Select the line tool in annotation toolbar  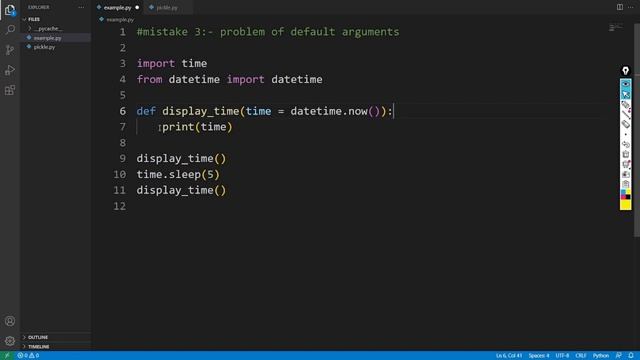pos(626,114)
